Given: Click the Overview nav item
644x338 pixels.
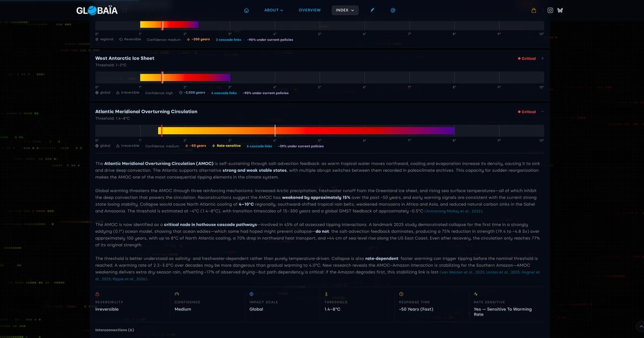Looking at the screenshot, I should (310, 10).
